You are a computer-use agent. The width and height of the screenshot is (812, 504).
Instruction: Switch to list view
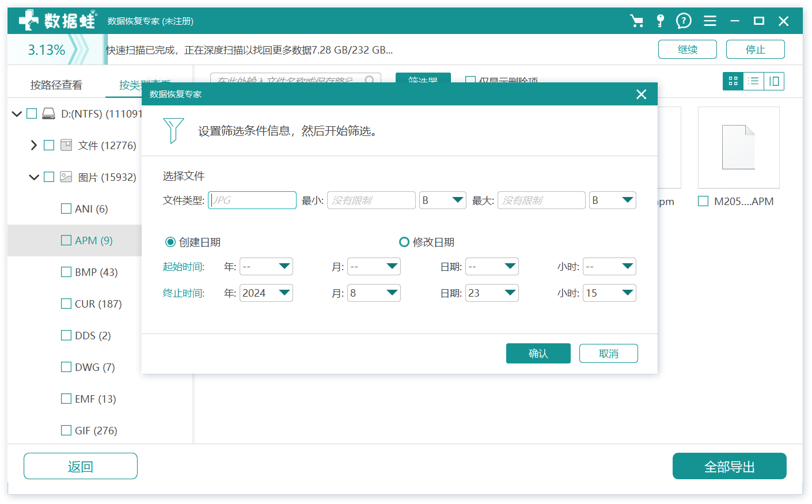coord(753,81)
